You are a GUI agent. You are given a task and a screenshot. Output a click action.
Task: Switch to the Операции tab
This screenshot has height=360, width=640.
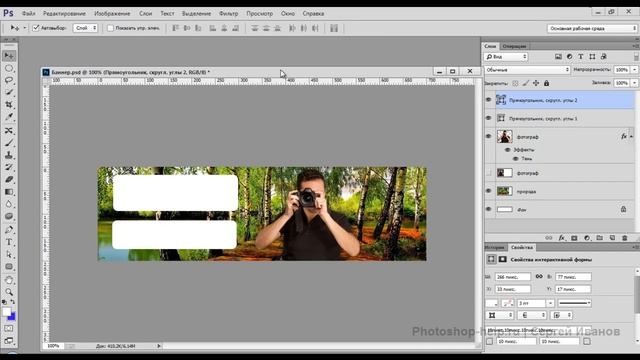[514, 47]
